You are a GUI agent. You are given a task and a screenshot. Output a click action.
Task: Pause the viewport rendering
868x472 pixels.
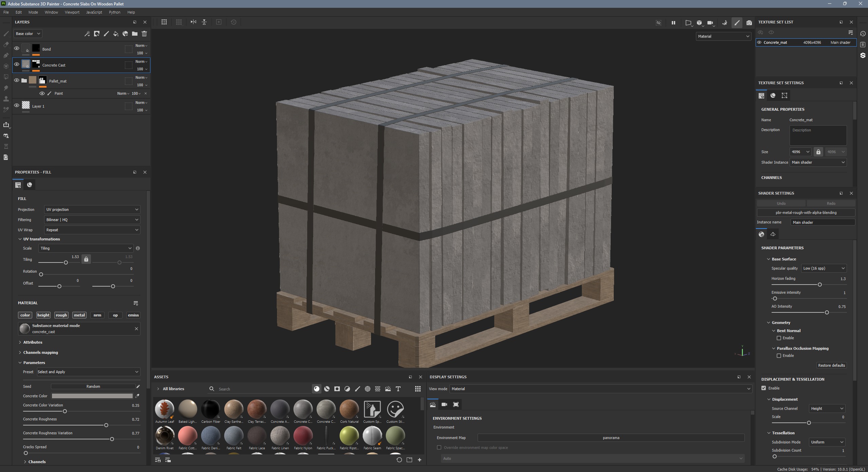click(673, 23)
